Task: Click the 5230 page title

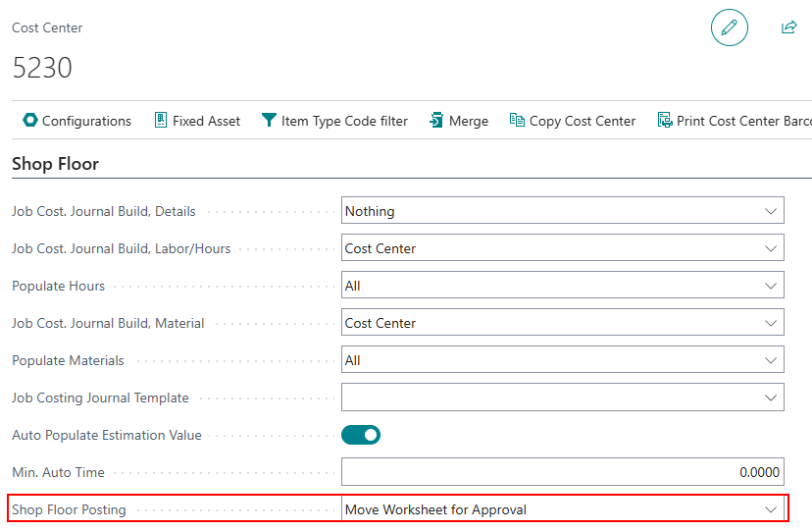Action: [42, 68]
